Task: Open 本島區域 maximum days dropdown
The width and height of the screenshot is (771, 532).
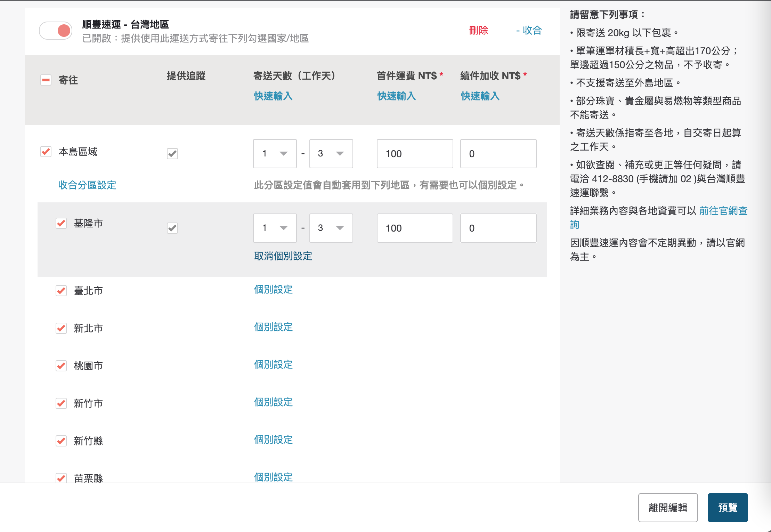Action: tap(331, 154)
